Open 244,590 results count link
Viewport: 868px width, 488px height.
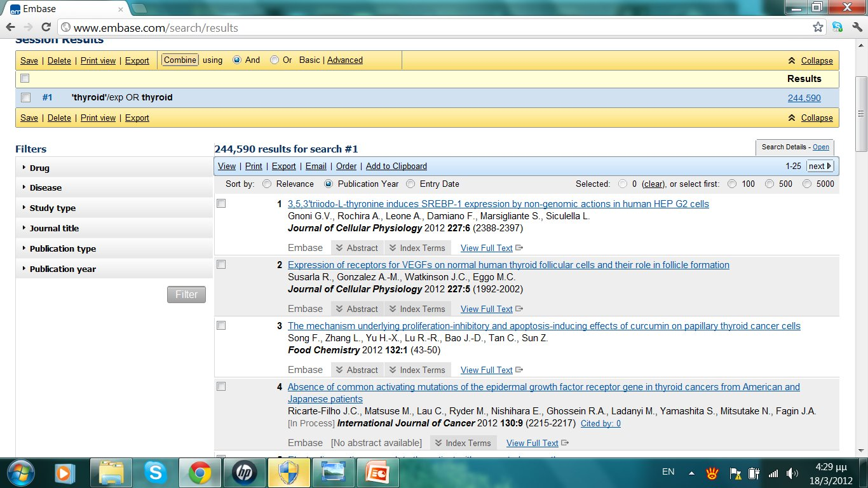pyautogui.click(x=804, y=98)
